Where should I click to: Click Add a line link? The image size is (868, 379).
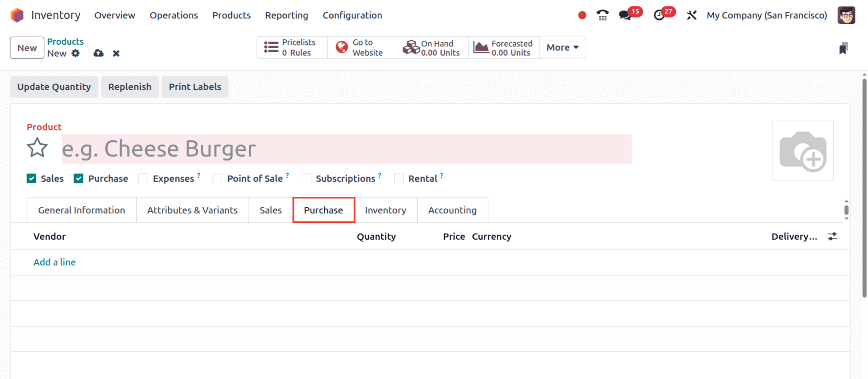(x=55, y=262)
